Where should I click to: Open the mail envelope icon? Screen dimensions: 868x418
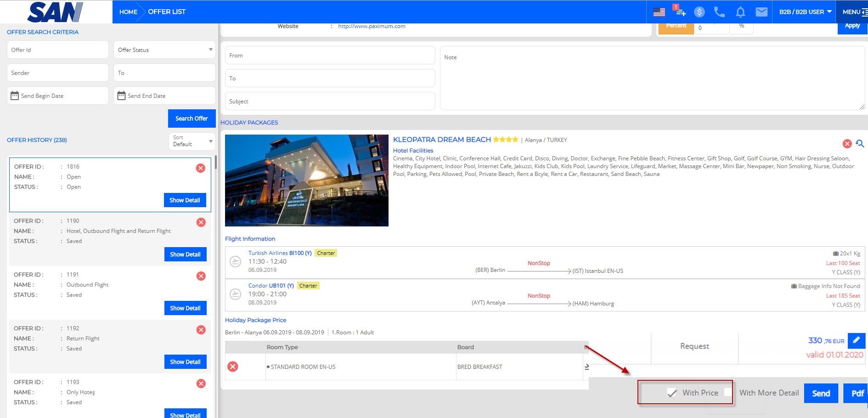(x=761, y=12)
